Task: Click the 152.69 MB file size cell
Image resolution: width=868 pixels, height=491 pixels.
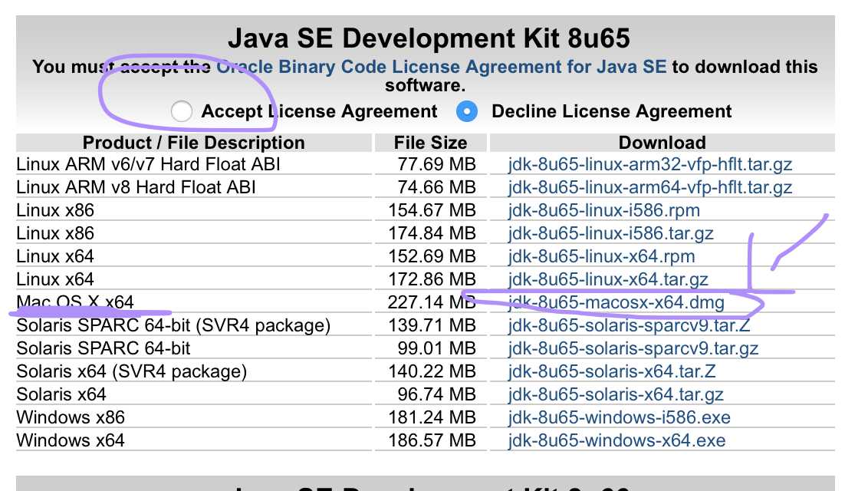Action: click(x=432, y=257)
